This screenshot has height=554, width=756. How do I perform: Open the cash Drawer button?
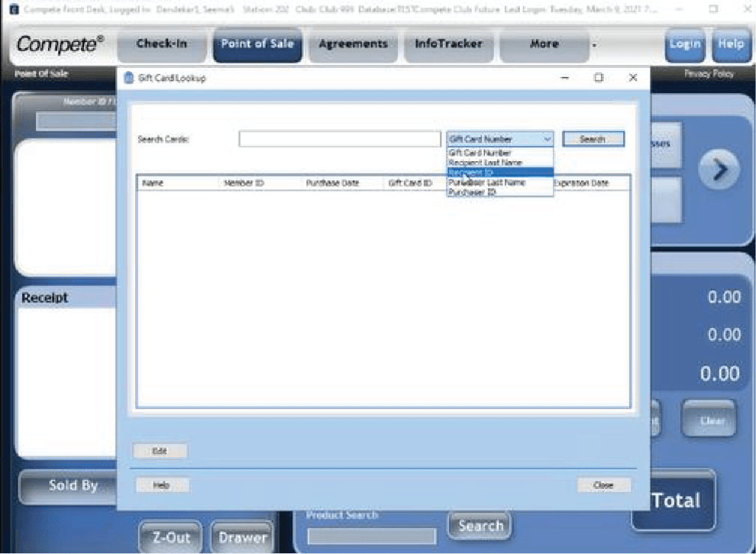pyautogui.click(x=242, y=537)
